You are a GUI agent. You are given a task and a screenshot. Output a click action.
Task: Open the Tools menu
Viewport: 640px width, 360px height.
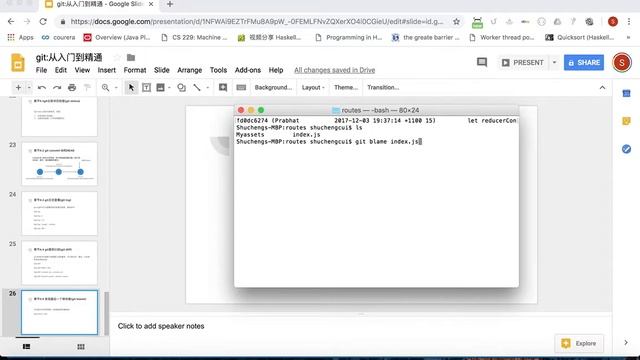tap(218, 70)
